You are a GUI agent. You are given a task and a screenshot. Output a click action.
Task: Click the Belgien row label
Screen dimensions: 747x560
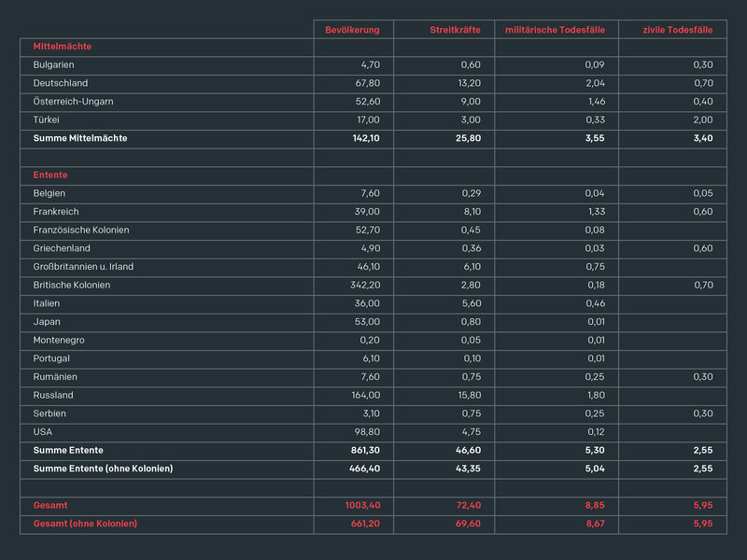49,193
